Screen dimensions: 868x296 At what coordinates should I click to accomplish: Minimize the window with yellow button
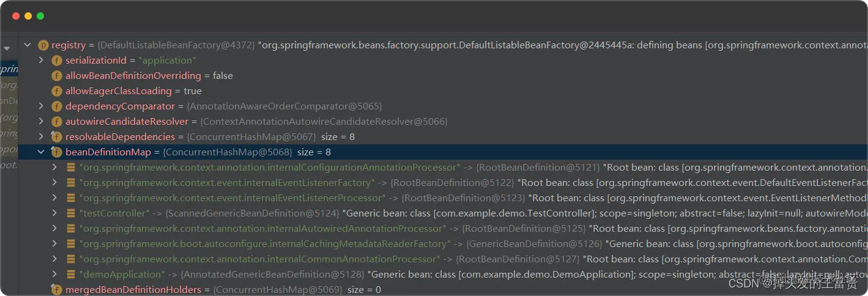point(28,16)
